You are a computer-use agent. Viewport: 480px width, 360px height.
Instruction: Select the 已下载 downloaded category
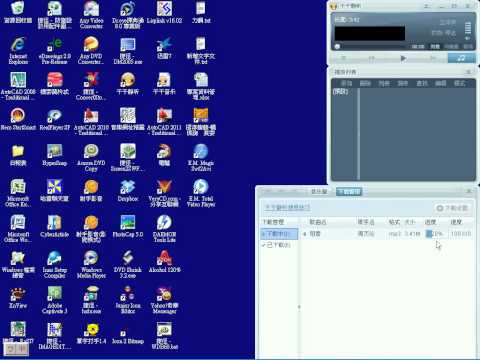pos(277,245)
